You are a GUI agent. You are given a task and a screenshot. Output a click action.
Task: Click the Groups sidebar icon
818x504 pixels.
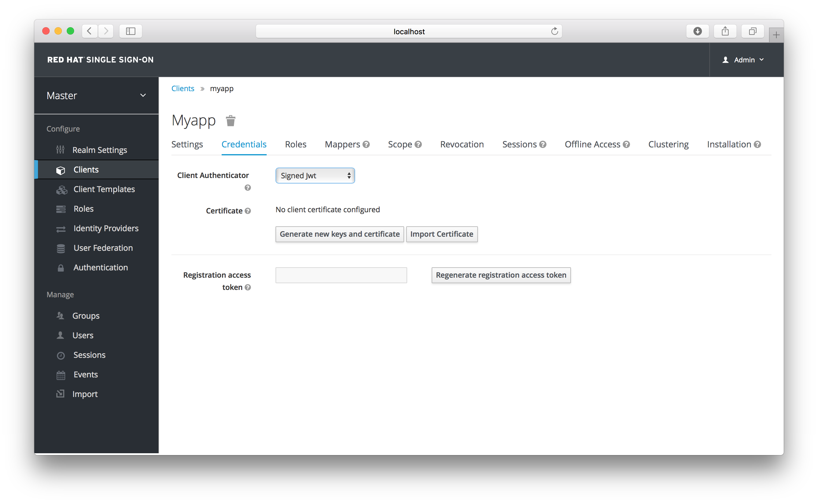point(61,315)
